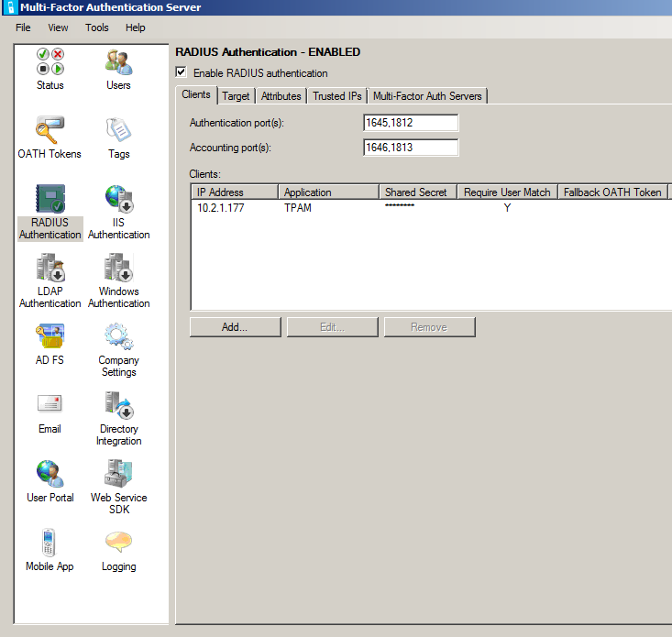
Task: Open the Logging section icon
Action: (x=118, y=542)
